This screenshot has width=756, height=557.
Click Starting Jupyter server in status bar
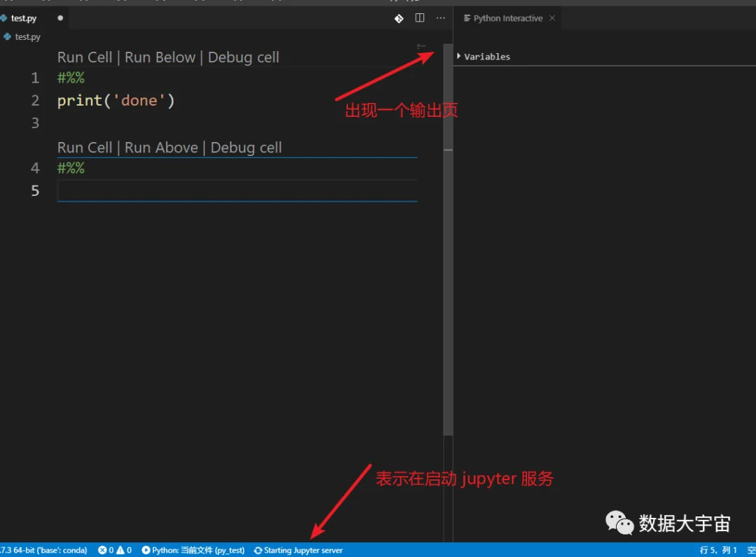(x=298, y=550)
